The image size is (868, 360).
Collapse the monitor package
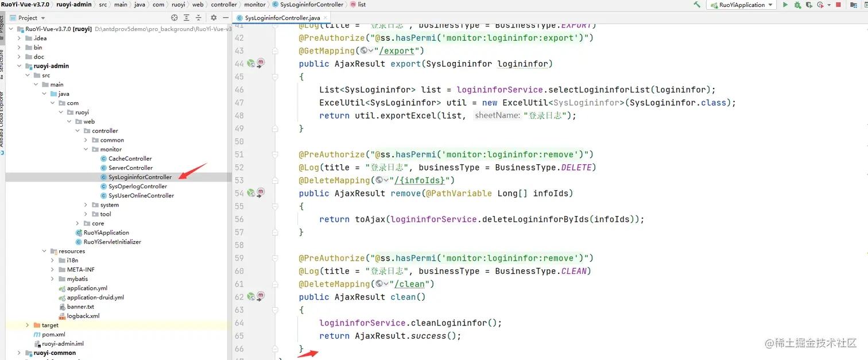(86, 149)
